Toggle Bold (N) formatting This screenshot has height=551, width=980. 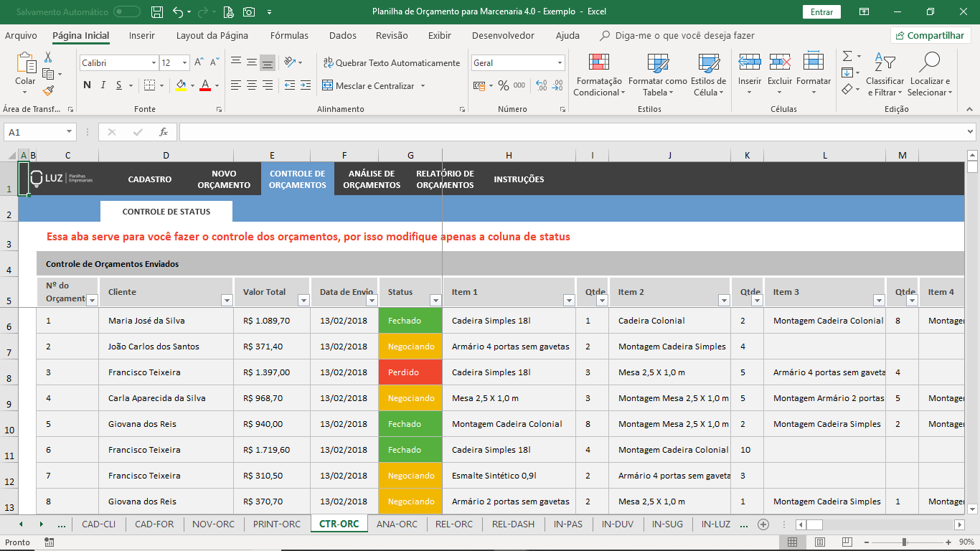click(87, 85)
